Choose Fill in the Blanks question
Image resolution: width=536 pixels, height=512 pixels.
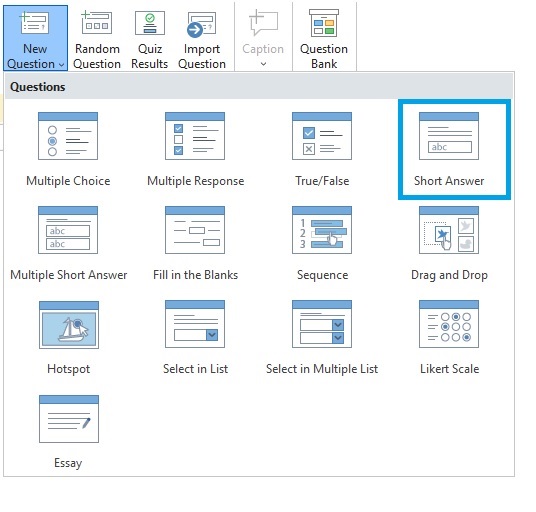(195, 244)
